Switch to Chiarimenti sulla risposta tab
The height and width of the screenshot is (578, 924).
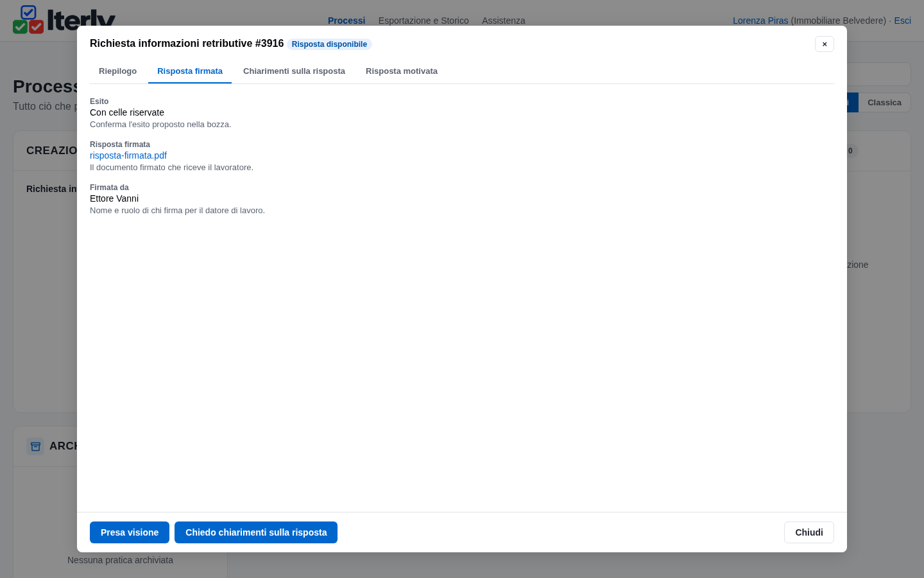[294, 71]
